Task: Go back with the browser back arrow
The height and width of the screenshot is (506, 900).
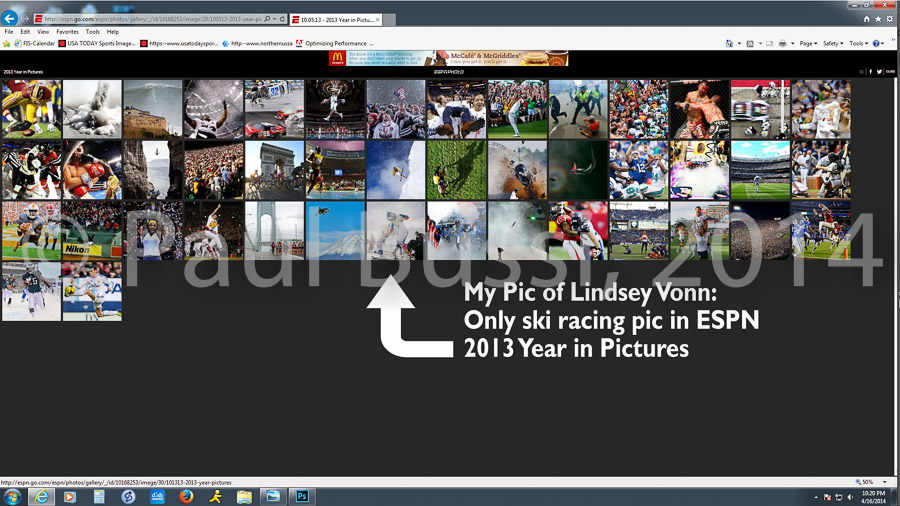Action: [9, 18]
